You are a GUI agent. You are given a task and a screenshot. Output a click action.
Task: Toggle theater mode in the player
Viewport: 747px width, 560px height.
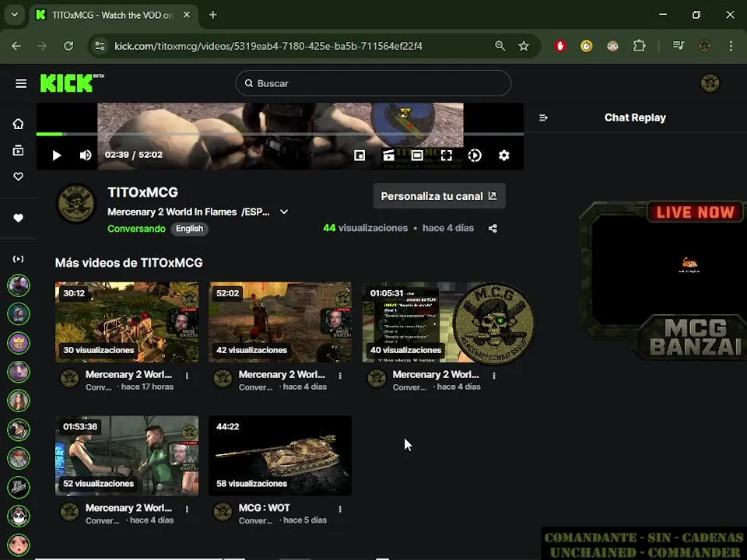(x=417, y=156)
